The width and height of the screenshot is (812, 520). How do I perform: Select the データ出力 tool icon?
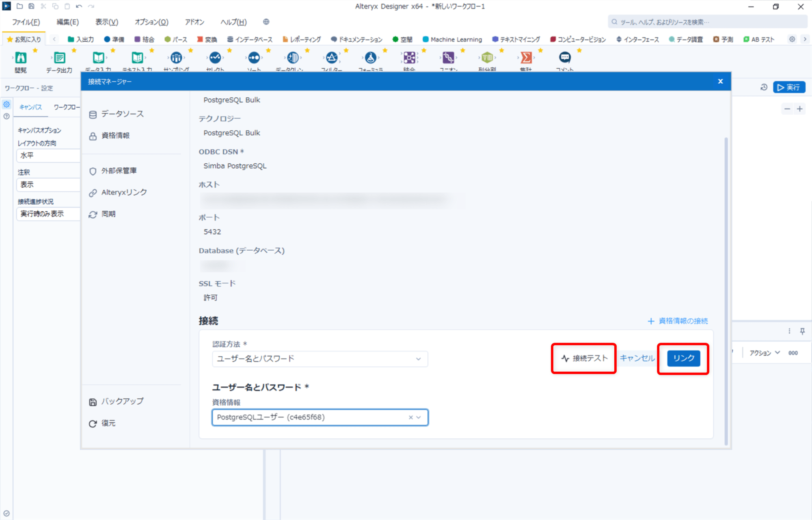coord(60,58)
